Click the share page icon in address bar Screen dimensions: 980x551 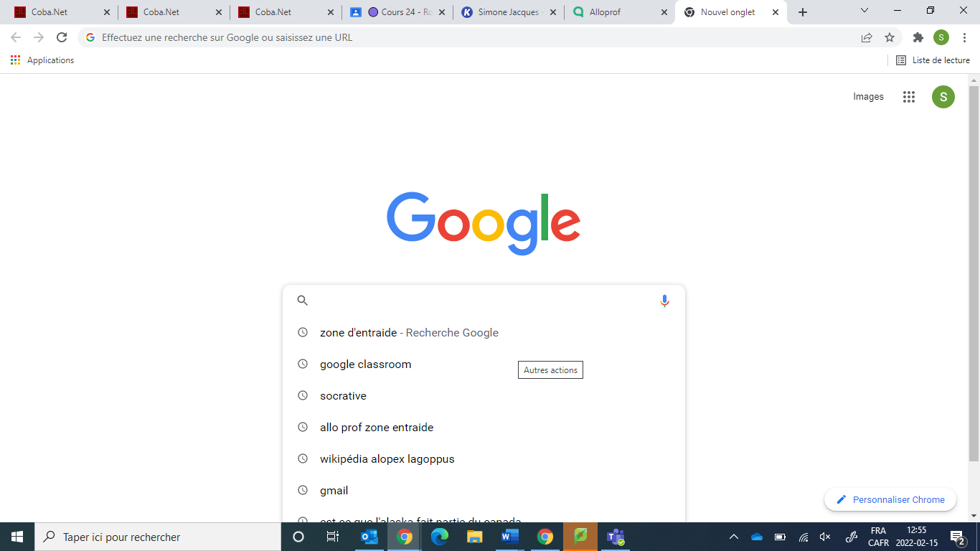(867, 37)
